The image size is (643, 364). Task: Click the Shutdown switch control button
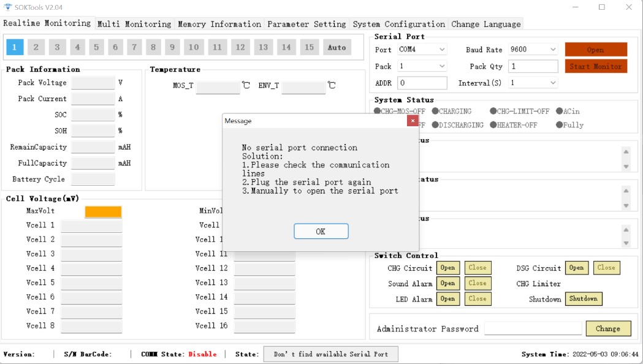583,299
